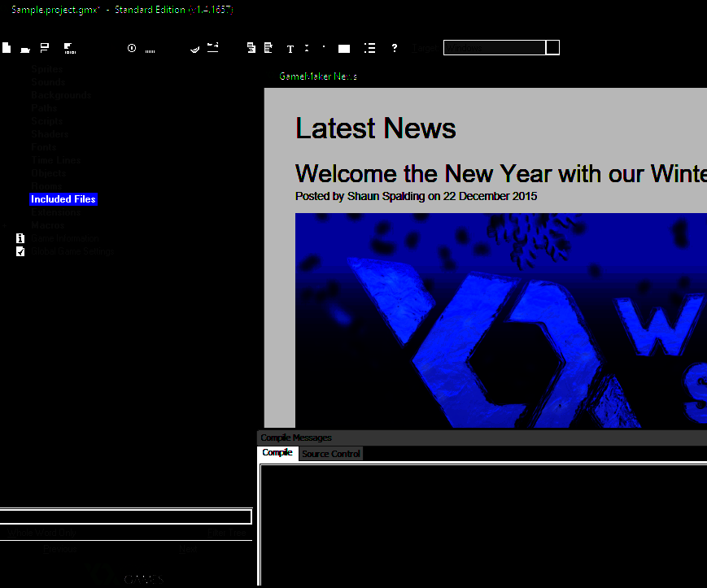Click the Open project folder icon

pyautogui.click(x=25, y=49)
